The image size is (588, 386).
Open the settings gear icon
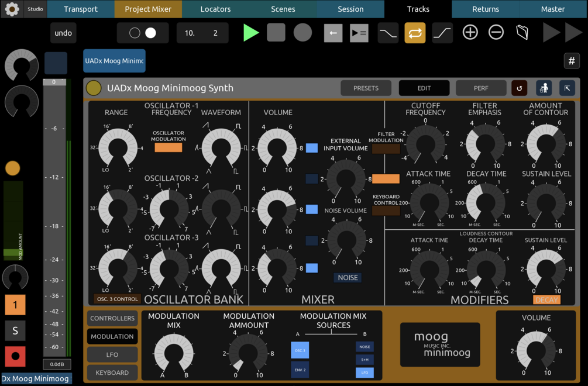12,9
